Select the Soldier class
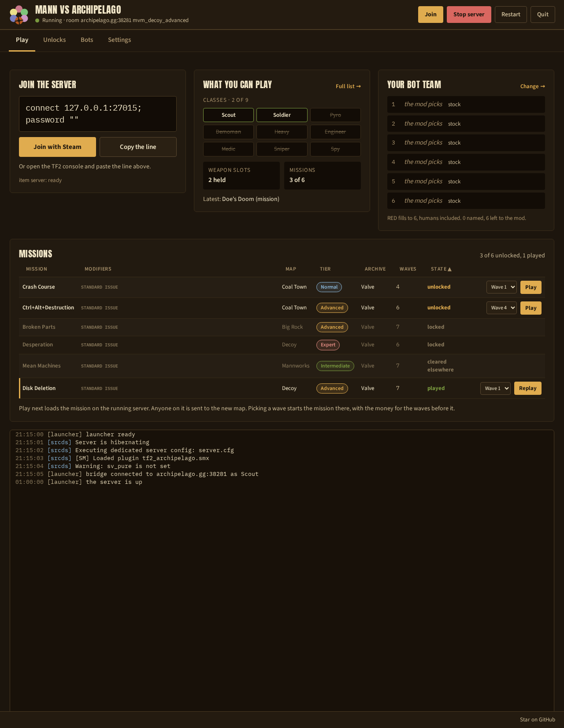Viewport: 564px width, 728px height. pyautogui.click(x=282, y=115)
